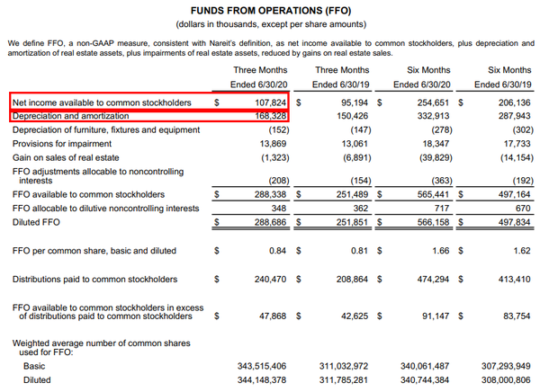Viewport: 540px width, 392px height.
Task: Click the 'Depreciation and amortization' label
Action: [70, 116]
